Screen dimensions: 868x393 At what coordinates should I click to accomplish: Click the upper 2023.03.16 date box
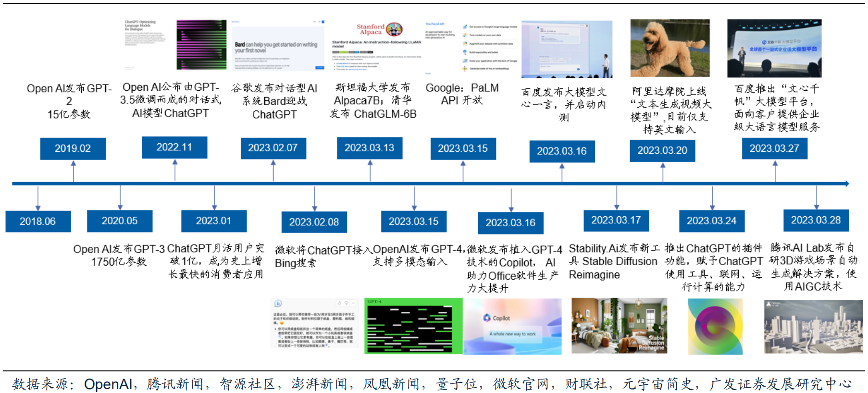click(x=562, y=151)
